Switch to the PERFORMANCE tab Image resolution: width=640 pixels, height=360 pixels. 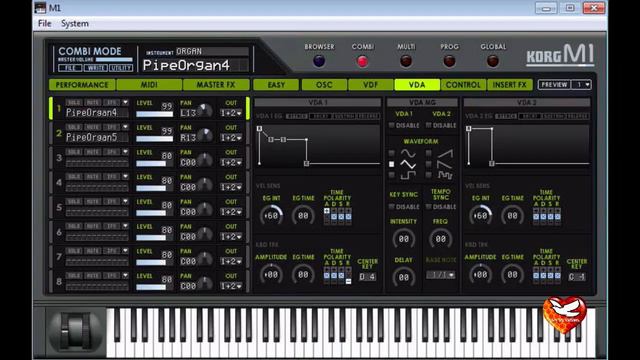82,84
